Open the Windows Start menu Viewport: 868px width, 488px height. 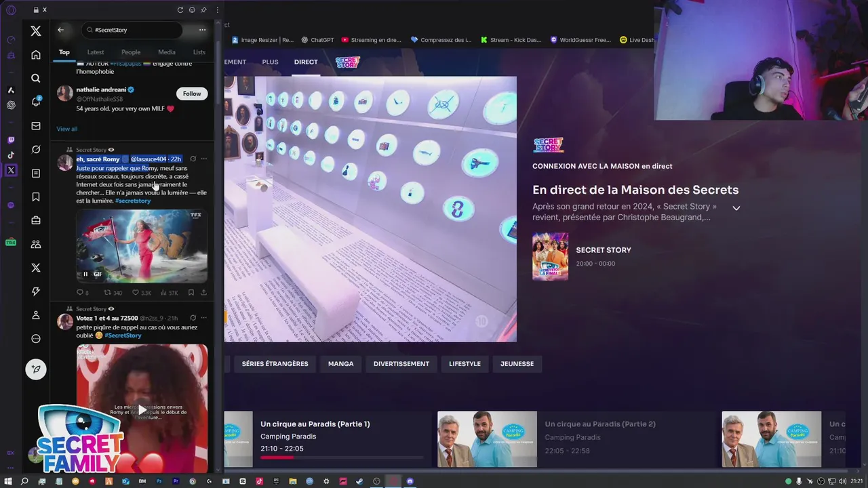tap(9, 481)
